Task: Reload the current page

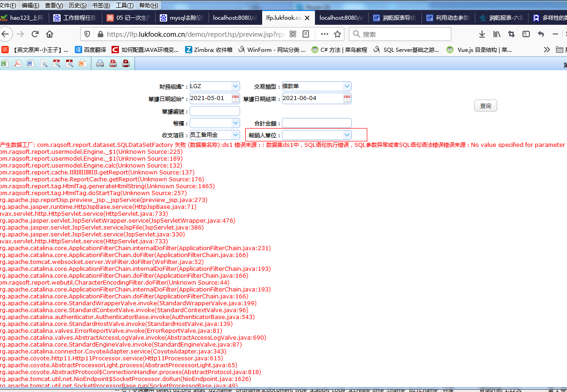Action: click(x=35, y=34)
